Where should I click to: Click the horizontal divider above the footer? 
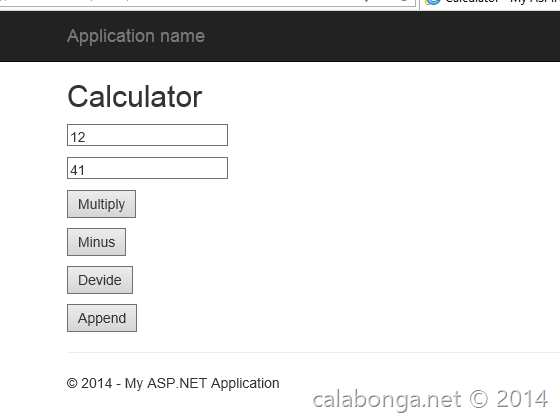(x=313, y=352)
